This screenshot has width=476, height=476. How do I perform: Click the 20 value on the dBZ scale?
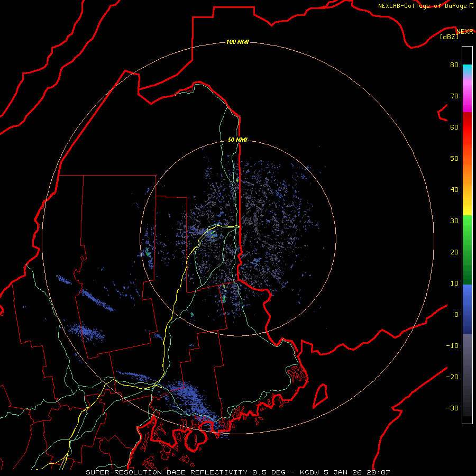point(454,252)
